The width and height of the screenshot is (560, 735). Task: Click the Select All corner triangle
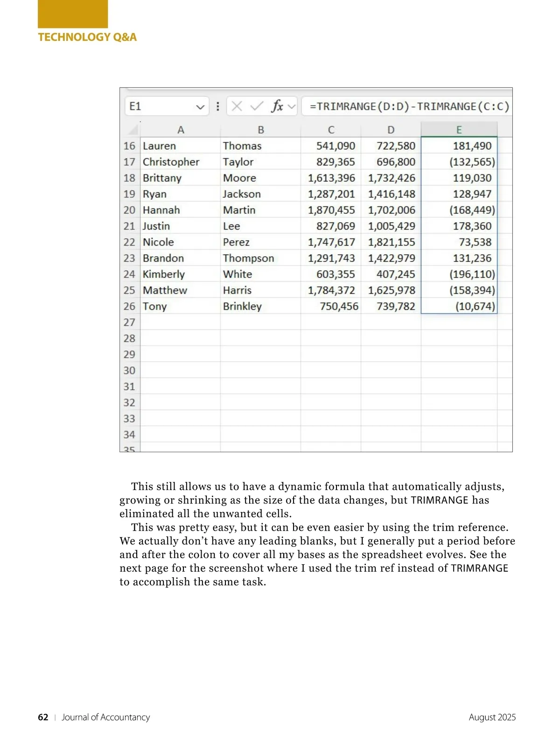133,129
